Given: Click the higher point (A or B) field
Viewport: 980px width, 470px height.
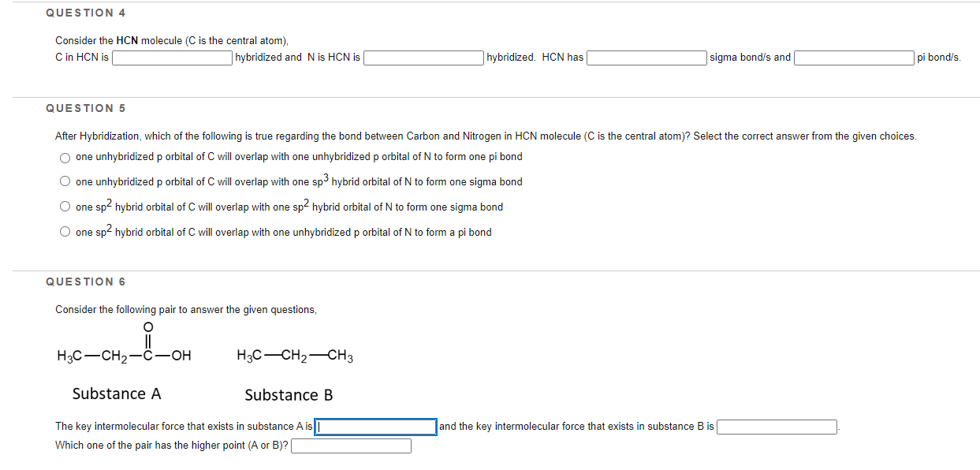Looking at the screenshot, I should (351, 445).
